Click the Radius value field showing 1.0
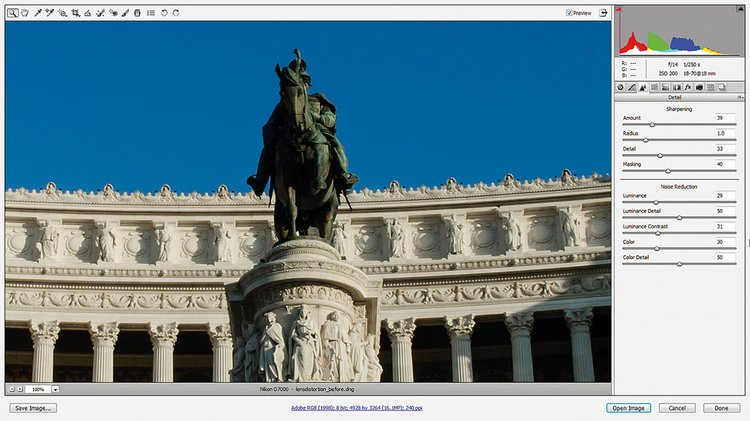The width and height of the screenshot is (750, 421). coord(725,133)
